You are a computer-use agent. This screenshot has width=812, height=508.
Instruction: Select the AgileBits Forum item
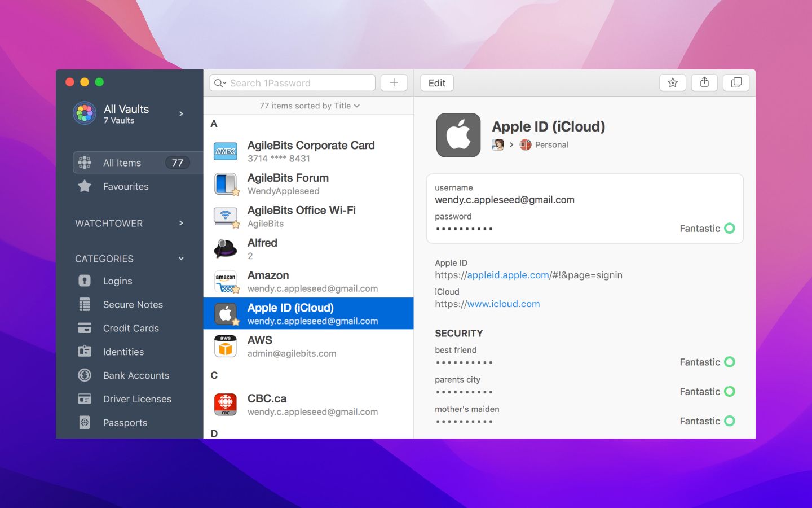pos(308,184)
